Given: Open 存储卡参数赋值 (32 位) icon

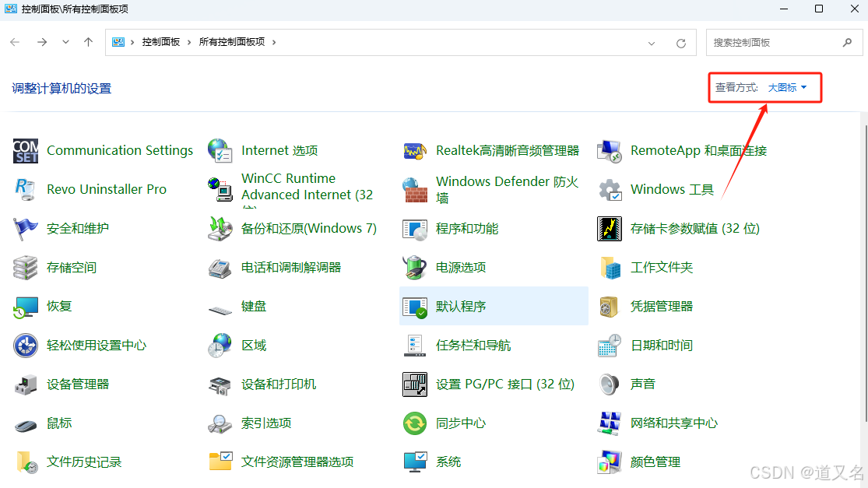Looking at the screenshot, I should pos(610,229).
